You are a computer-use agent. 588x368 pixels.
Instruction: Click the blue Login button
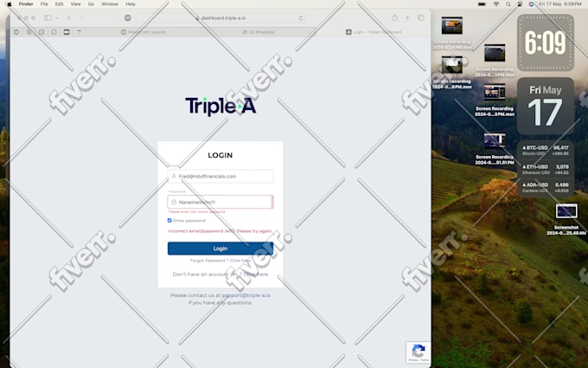[x=220, y=249]
